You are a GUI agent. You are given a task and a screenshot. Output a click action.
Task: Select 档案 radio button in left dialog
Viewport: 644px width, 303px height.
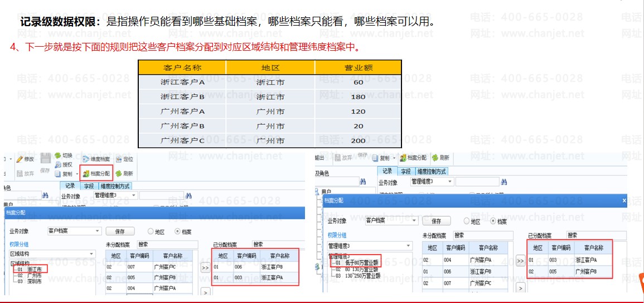[178, 231]
